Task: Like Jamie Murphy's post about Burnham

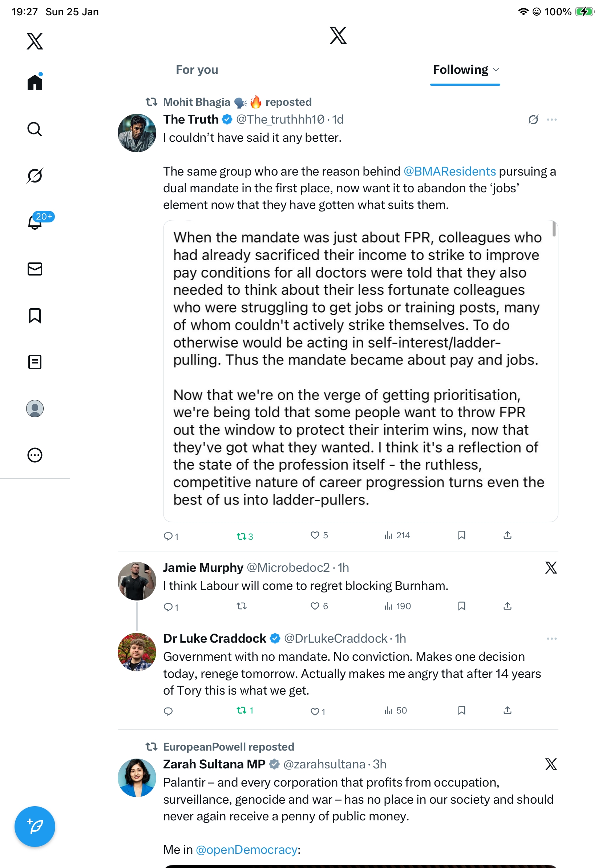Action: point(315,606)
